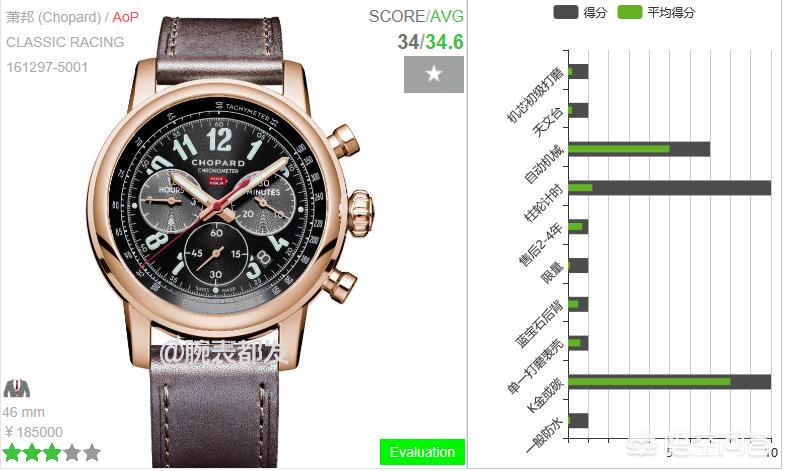This screenshot has width=785, height=471.
Task: Click the fifth gray rating star
Action: pos(92,452)
